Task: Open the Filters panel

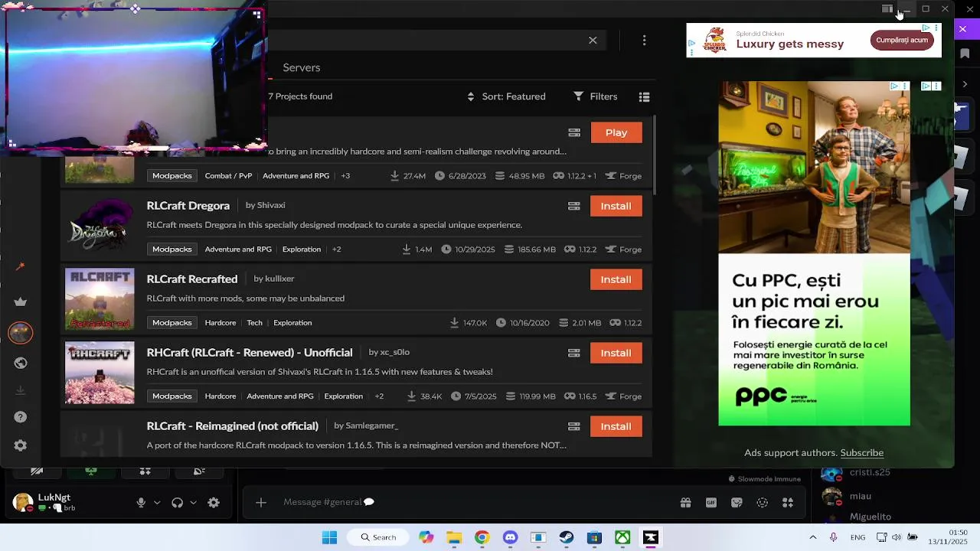Action: [x=596, y=96]
